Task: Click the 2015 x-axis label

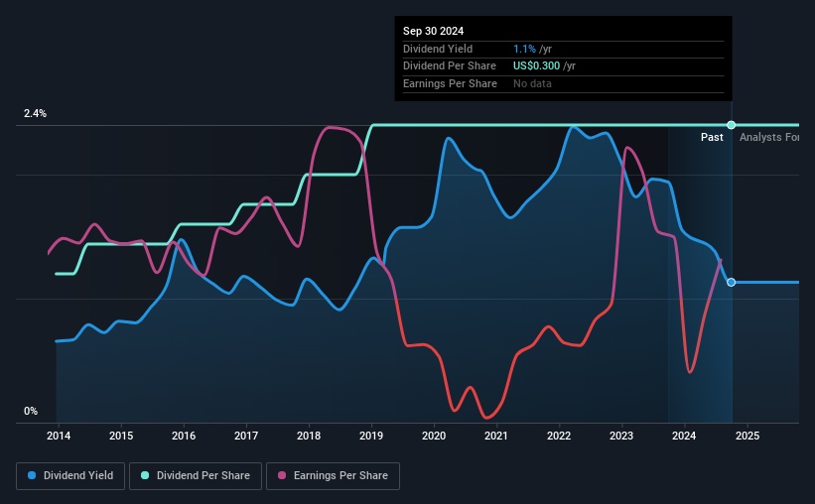Action: (121, 436)
